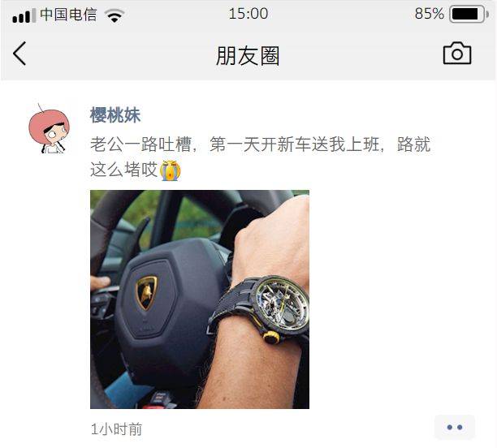Open the camera icon to post
Image resolution: width=497 pixels, height=448 pixels.
(x=457, y=54)
